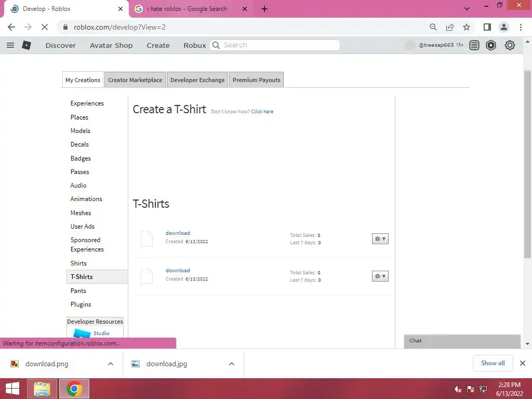Viewport: 532px width, 399px height.
Task: Select Places in the creations sidebar
Action: (x=79, y=117)
